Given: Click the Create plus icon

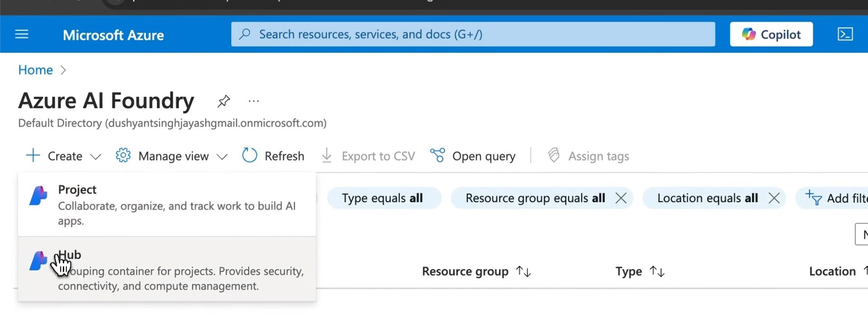Looking at the screenshot, I should tap(33, 156).
